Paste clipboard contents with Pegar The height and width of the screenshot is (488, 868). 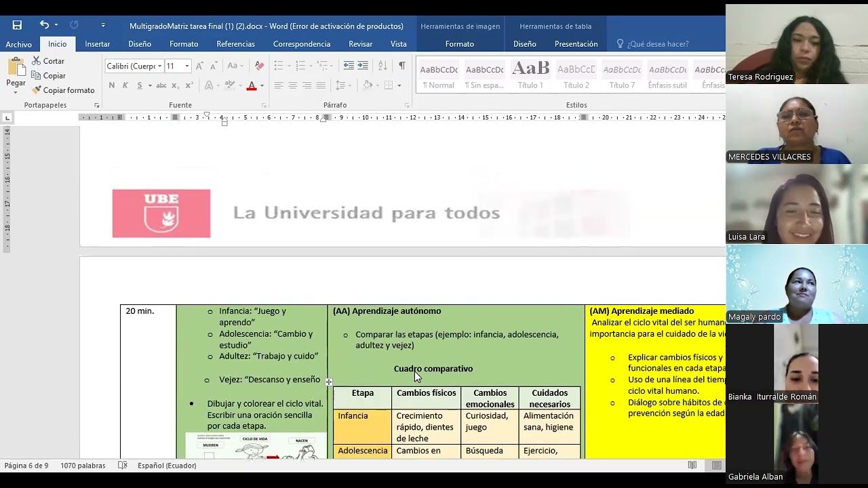pos(16,72)
